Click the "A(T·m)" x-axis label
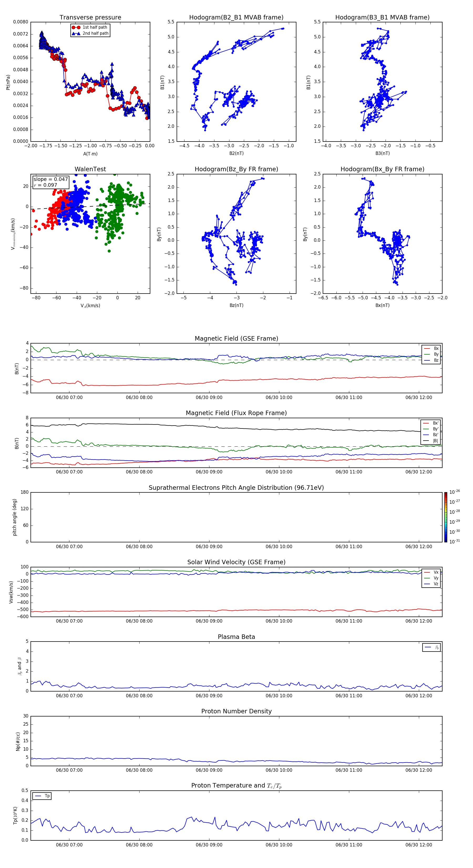The height and width of the screenshot is (868, 473). [x=90, y=154]
